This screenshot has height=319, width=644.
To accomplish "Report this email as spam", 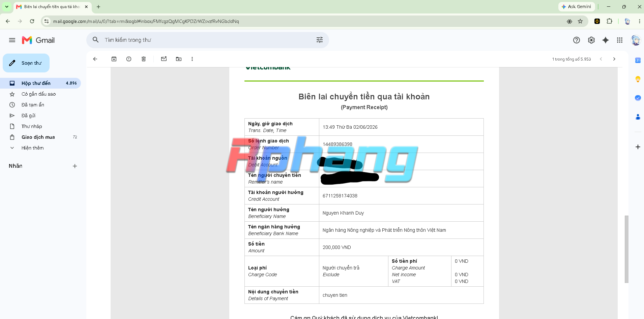I will point(129,59).
